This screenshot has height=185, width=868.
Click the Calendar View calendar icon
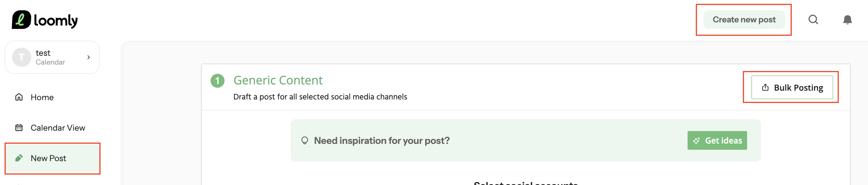[x=19, y=127]
